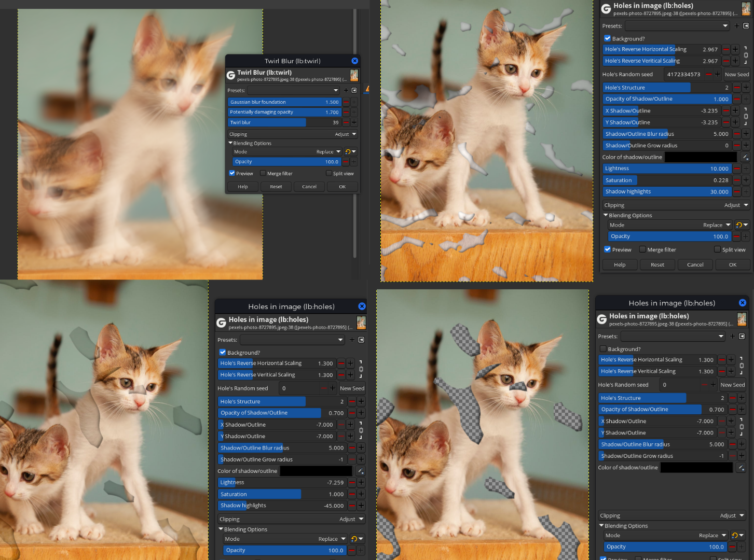This screenshot has height=560, width=754.
Task: Click minus button beside Shadow highlights 30.000
Action: click(737, 192)
